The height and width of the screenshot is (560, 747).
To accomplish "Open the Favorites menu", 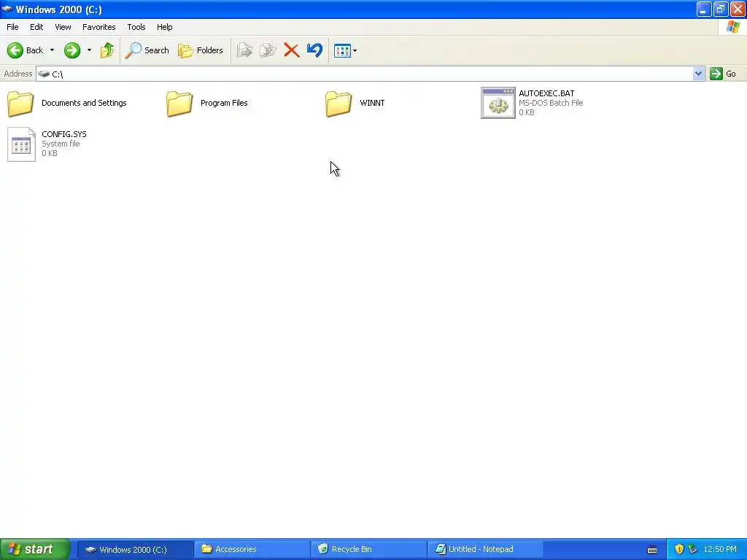I will pyautogui.click(x=98, y=27).
